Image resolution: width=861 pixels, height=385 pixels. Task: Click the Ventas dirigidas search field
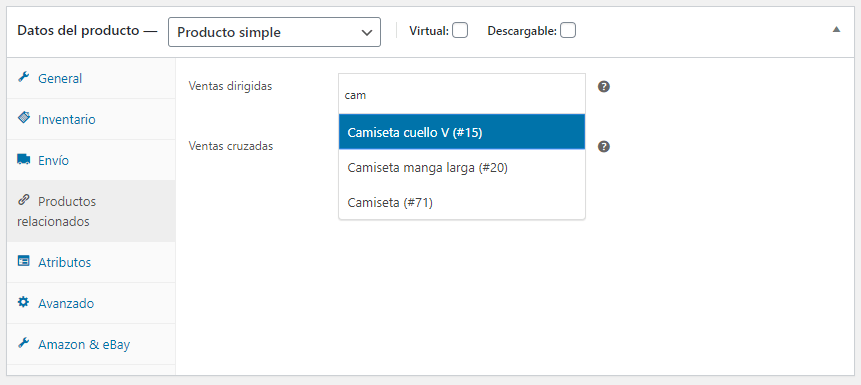click(x=462, y=94)
